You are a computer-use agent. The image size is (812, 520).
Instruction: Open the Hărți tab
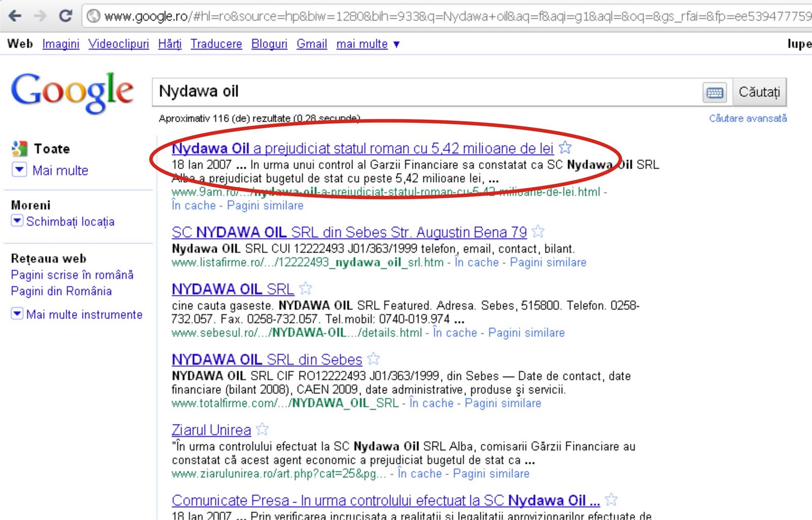tap(170, 44)
